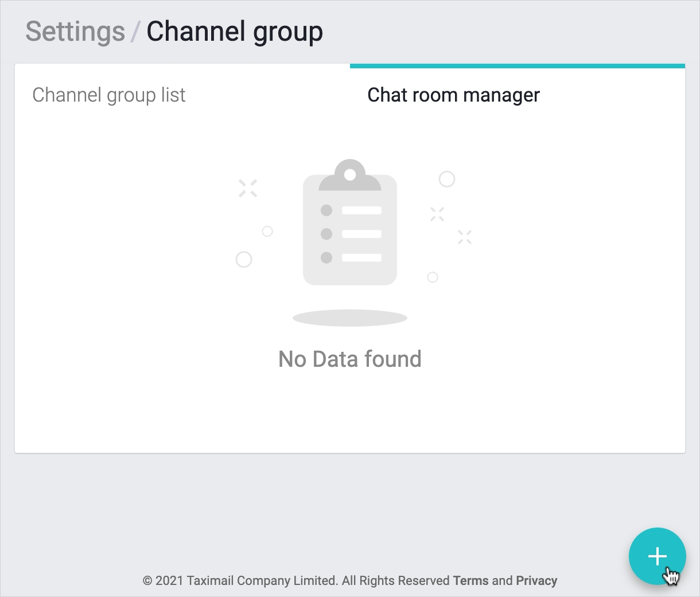Go back to Settings via breadcrumb
Screen dimensions: 700x597
tap(75, 32)
